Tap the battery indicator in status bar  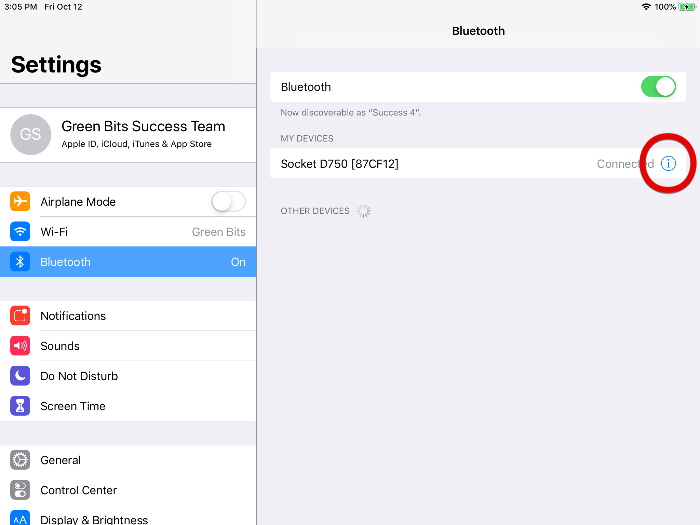click(x=687, y=7)
